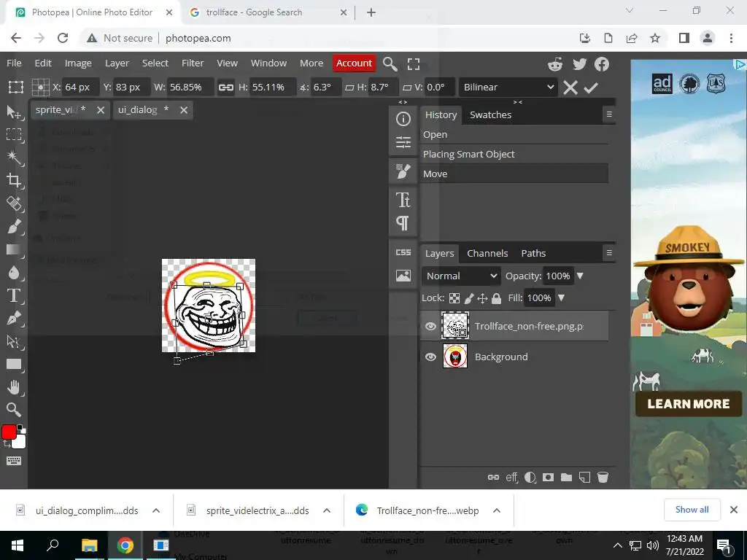Screen dimensions: 747x560
Task: Click the red Account button
Action: pos(354,63)
